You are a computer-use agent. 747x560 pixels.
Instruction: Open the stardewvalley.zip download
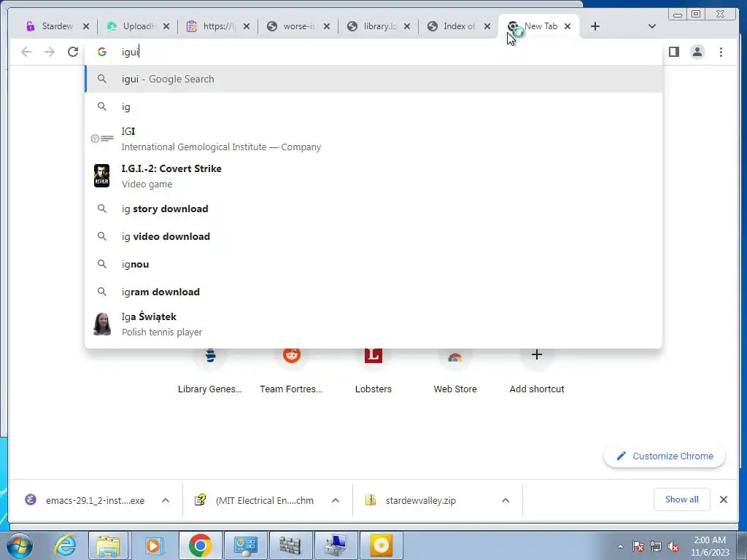411,500
